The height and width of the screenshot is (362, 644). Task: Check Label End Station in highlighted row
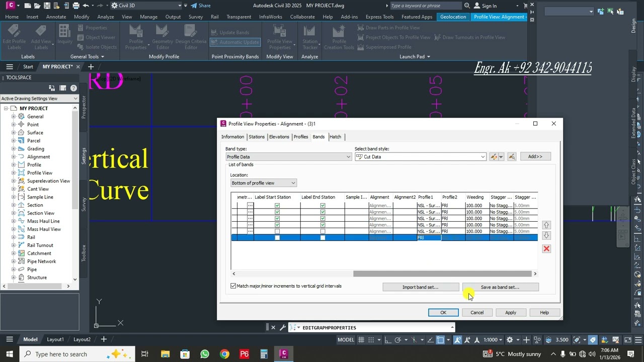point(323,238)
